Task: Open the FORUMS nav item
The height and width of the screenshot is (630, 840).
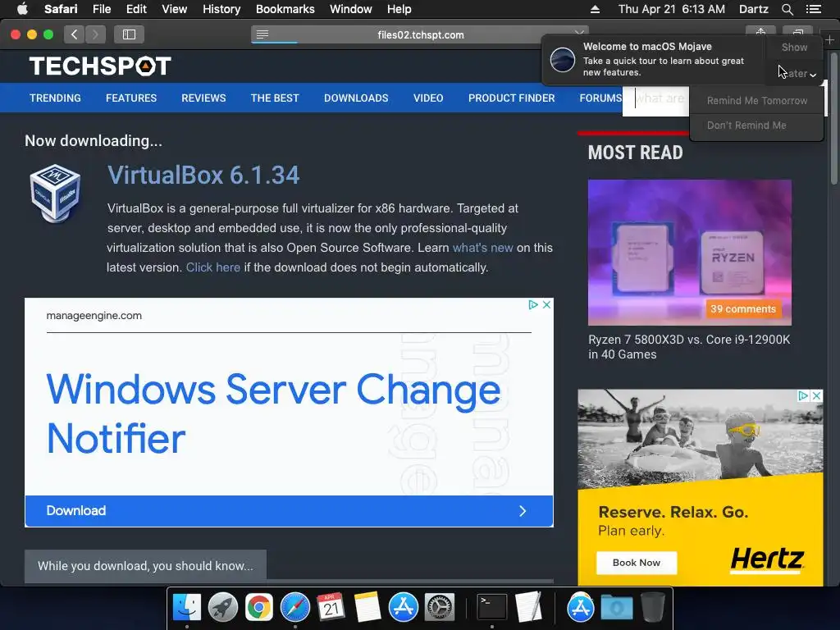Action: (x=600, y=98)
